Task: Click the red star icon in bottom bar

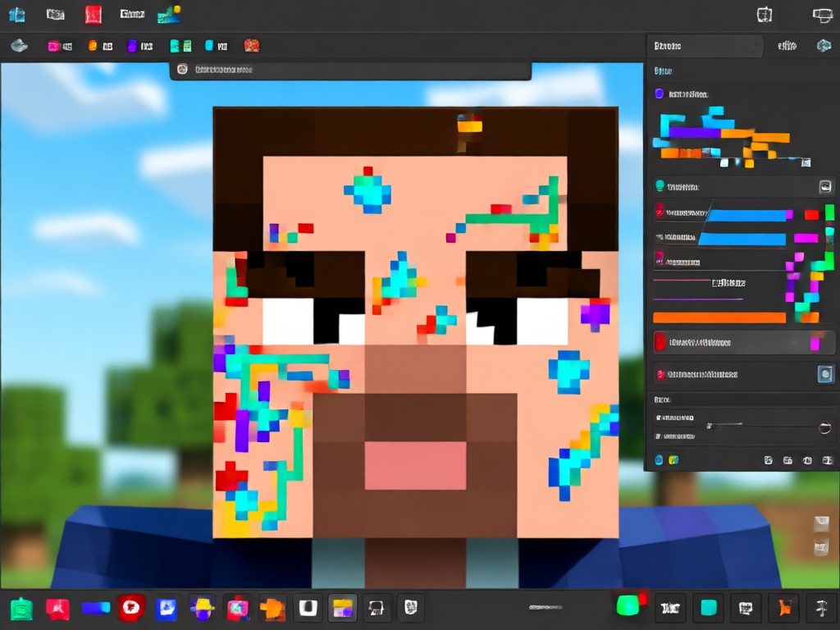Action: 57,609
